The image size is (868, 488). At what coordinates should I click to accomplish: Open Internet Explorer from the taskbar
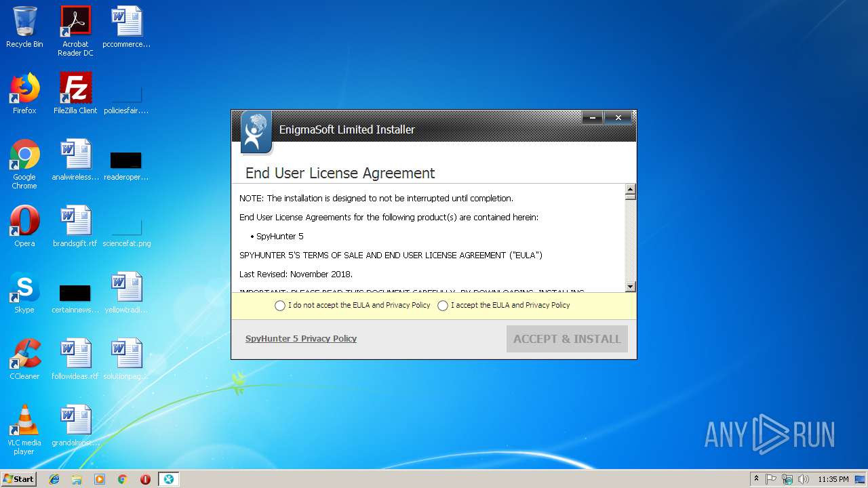[54, 479]
